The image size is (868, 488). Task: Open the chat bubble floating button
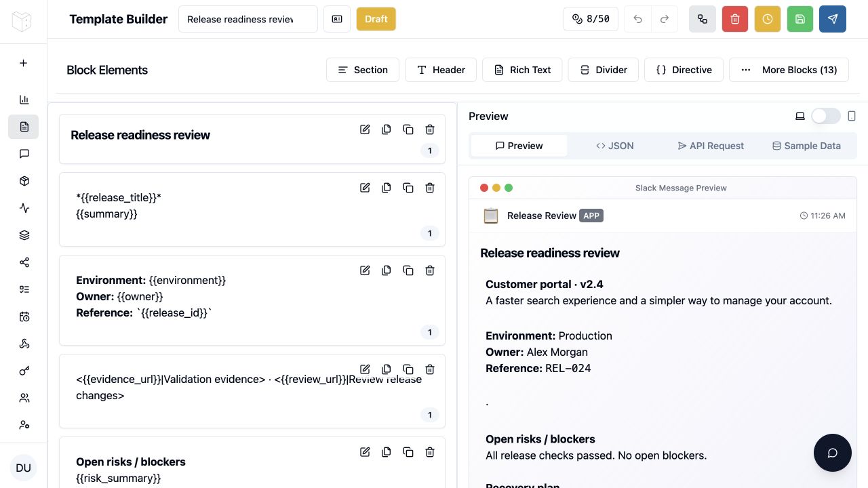(833, 453)
